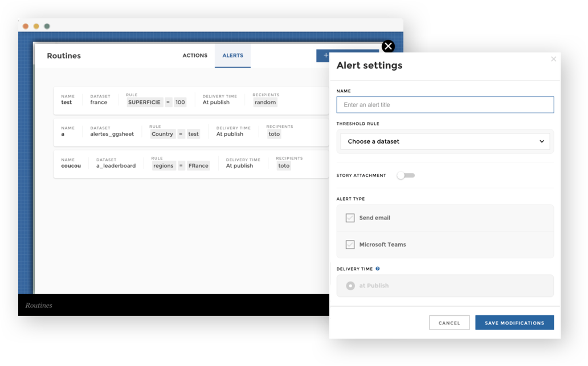The height and width of the screenshot is (366, 588).
Task: Click Save Modifications button
Action: click(514, 323)
